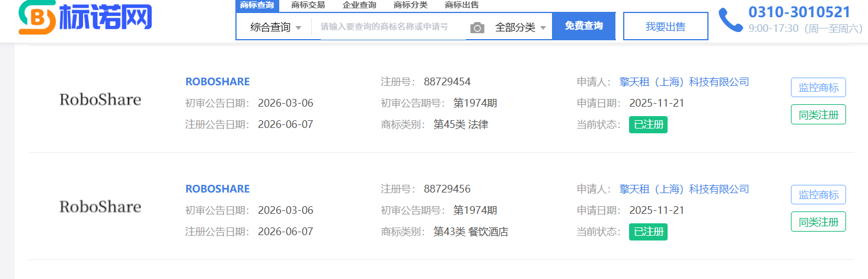Expand the 全部分类 category dropdown

coord(521,27)
